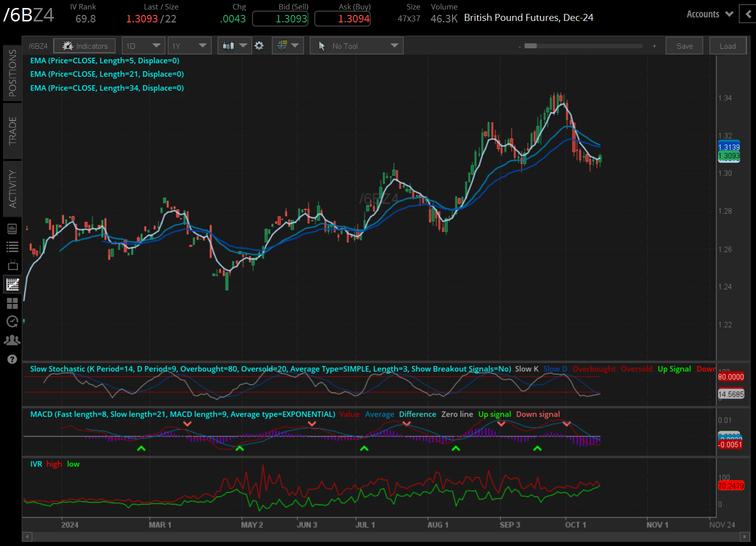The width and height of the screenshot is (756, 546).
Task: Open the watchlist list icon in sidebar
Action: click(12, 247)
